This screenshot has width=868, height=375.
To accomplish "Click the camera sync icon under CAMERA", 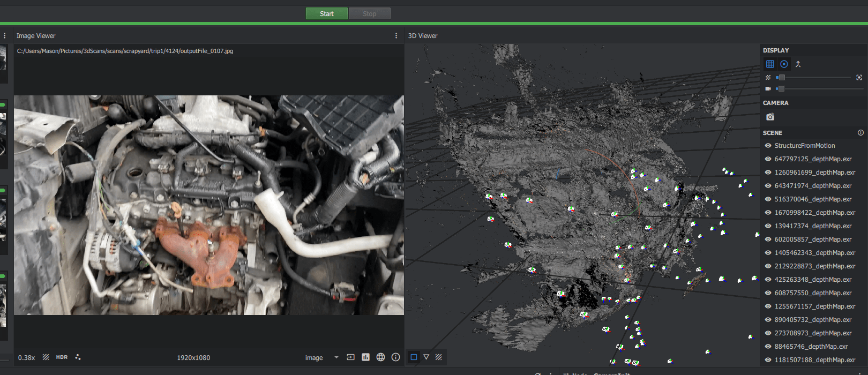I will pyautogui.click(x=770, y=117).
